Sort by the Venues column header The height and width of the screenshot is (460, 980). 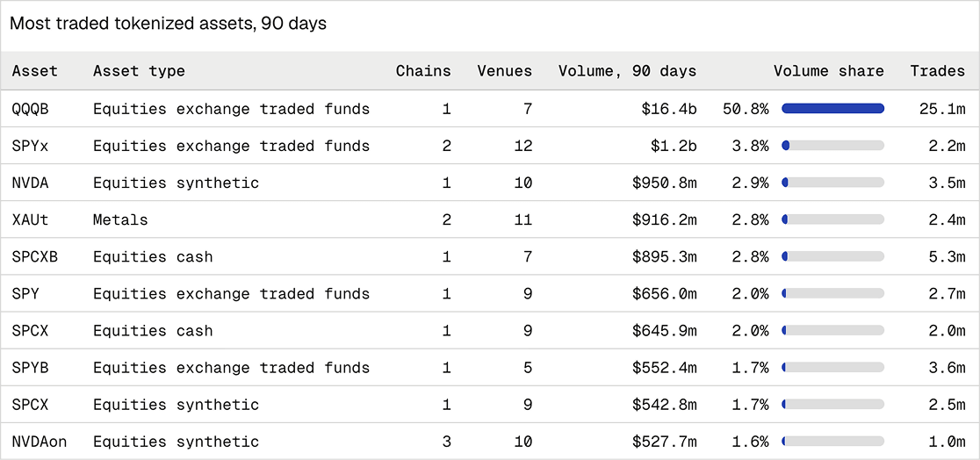tap(504, 70)
